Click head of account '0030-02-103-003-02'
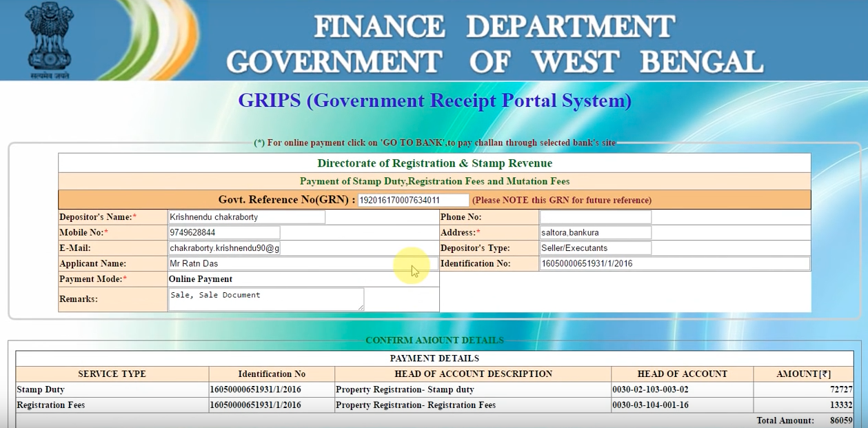Screen dimensions: 868x428 (650, 389)
